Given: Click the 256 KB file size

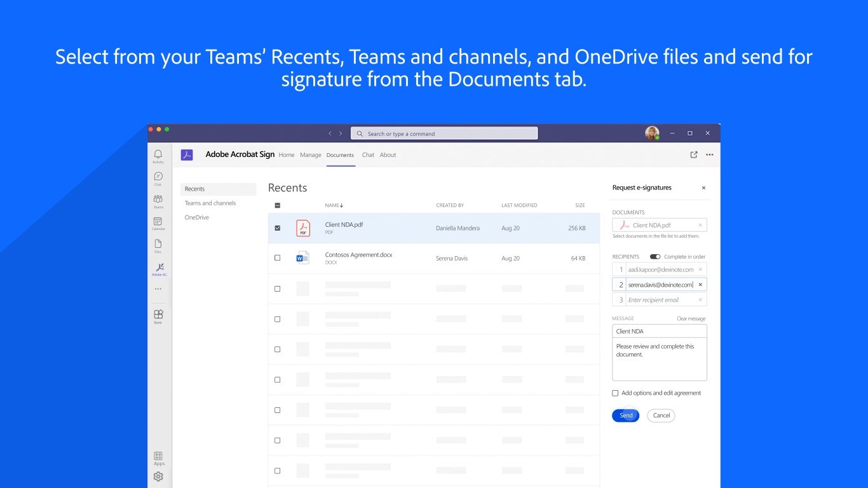Looking at the screenshot, I should click(577, 228).
